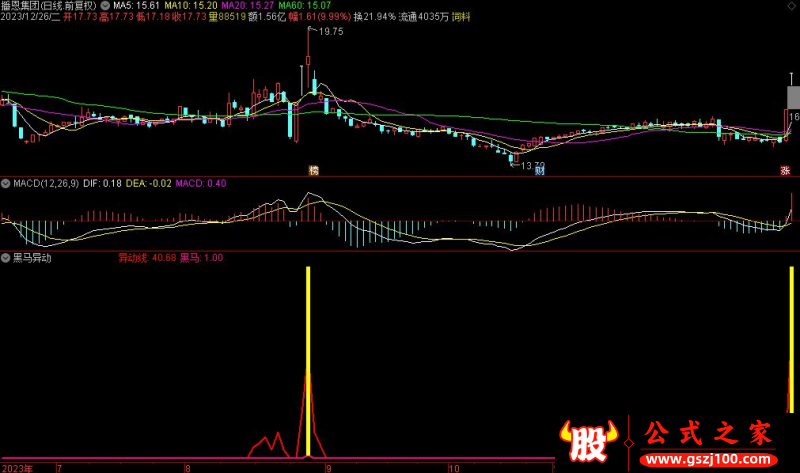Expand the 黑马异动 indicator dropdown arrow
The width and height of the screenshot is (800, 473).
(x=6, y=257)
